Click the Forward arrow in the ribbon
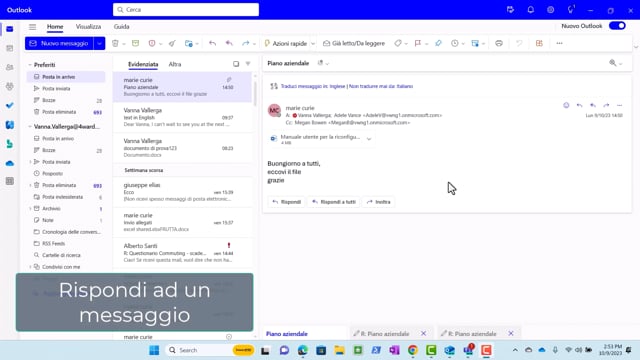This screenshot has height=360, width=640. coord(245,43)
